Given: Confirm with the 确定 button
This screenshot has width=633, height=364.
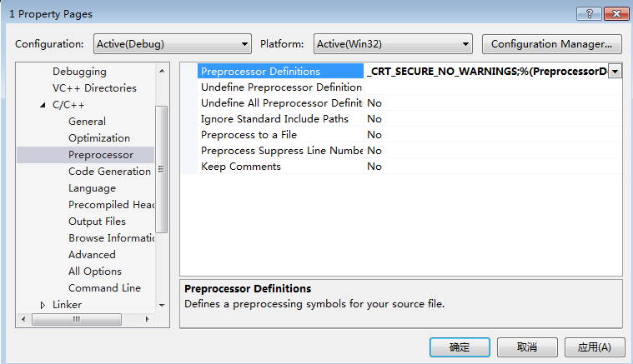Looking at the screenshot, I should tap(460, 347).
